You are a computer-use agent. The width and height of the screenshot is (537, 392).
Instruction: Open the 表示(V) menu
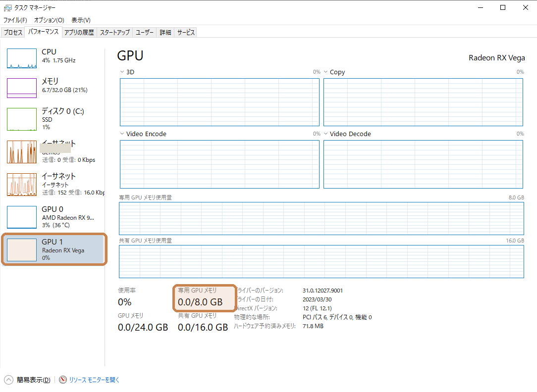[81, 20]
